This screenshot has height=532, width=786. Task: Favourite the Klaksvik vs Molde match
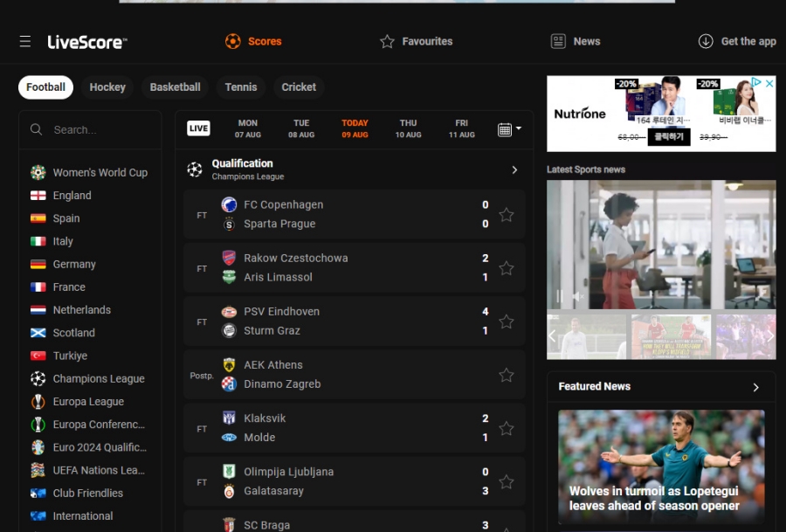pos(507,428)
